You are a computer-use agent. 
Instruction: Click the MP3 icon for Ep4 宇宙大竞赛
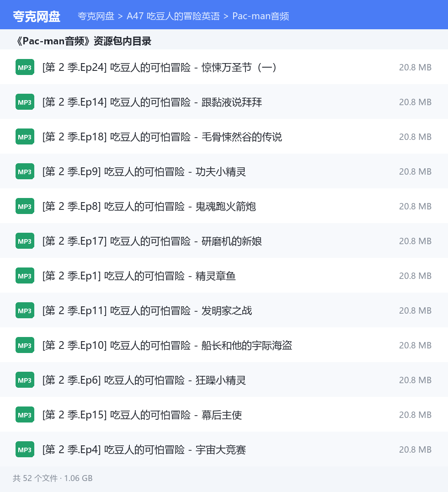(25, 449)
